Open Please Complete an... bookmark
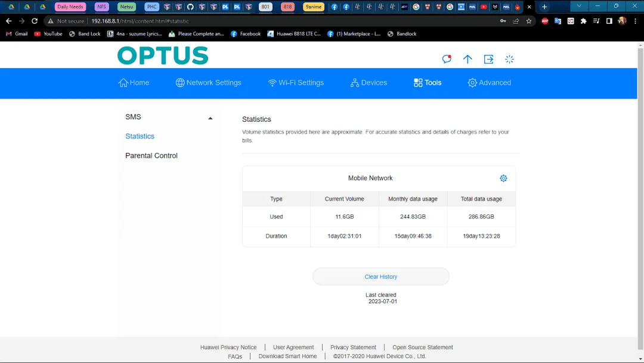This screenshot has width=644, height=363. point(196,33)
